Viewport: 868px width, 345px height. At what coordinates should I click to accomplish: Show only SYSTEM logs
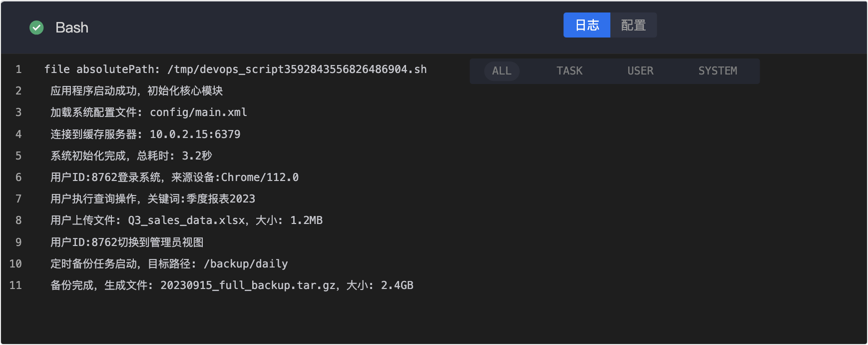click(x=717, y=71)
